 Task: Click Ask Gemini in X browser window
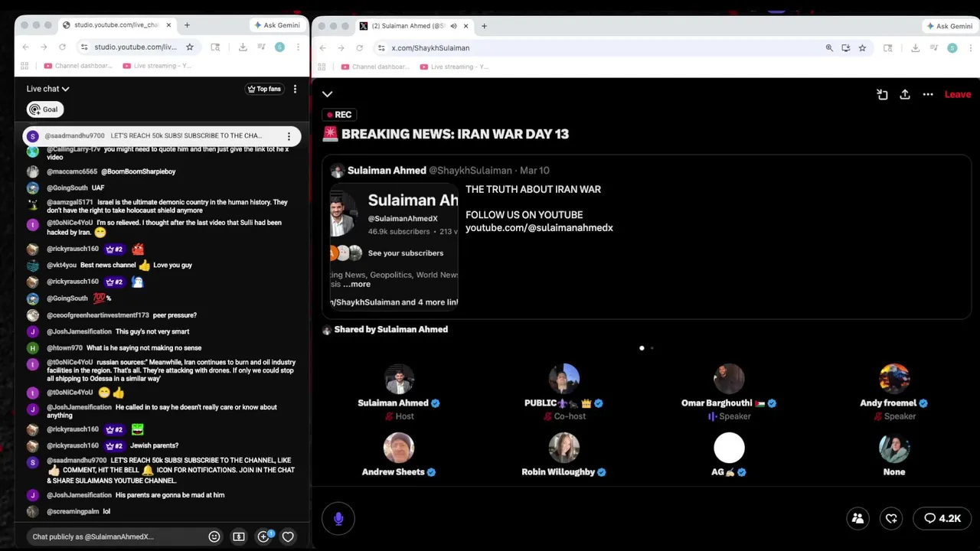coord(949,25)
